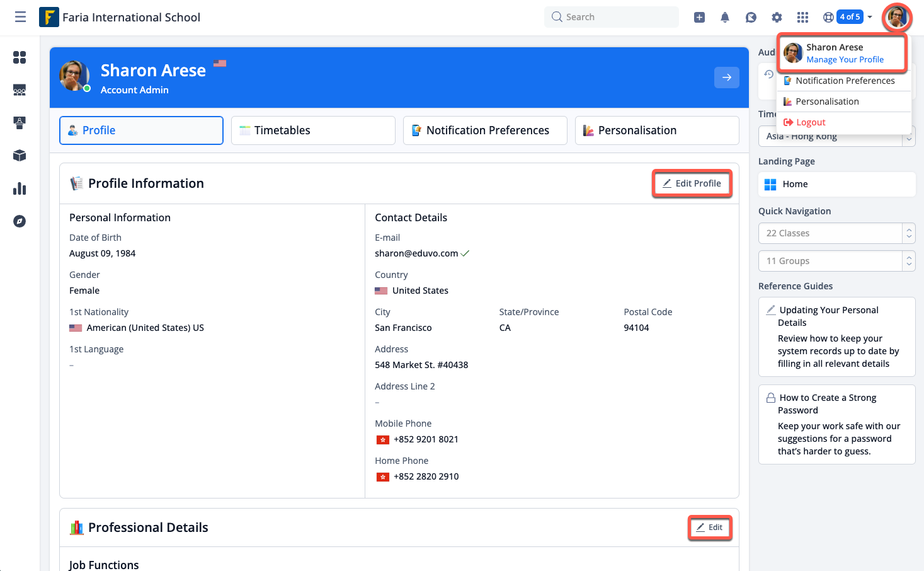Image resolution: width=924 pixels, height=571 pixels.
Task: Open the apps grid launcher
Action: [802, 17]
